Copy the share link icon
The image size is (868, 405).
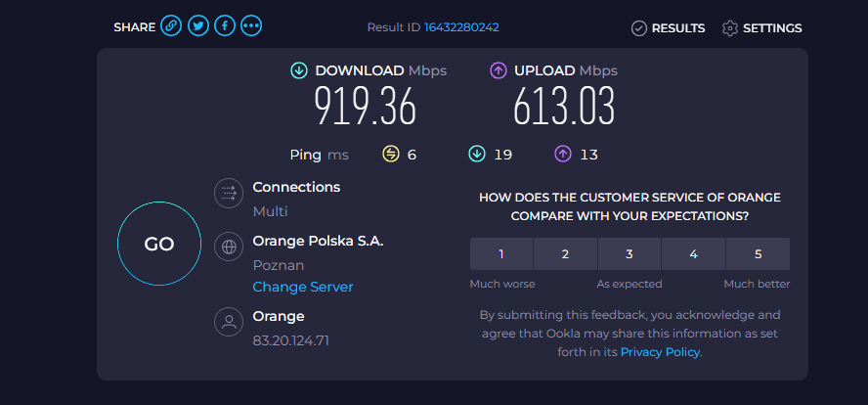click(171, 26)
